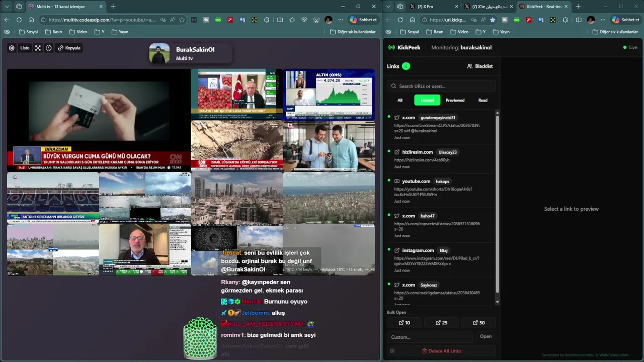Bulk open 10 links

click(x=405, y=323)
